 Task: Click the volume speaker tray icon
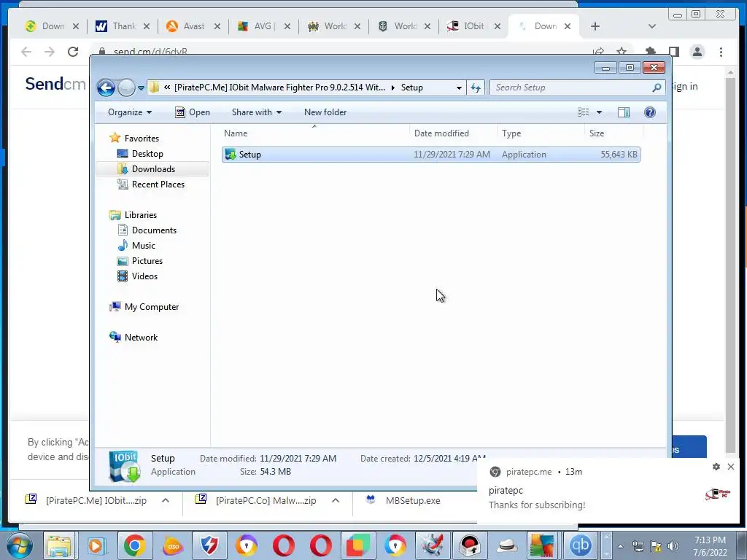click(673, 546)
